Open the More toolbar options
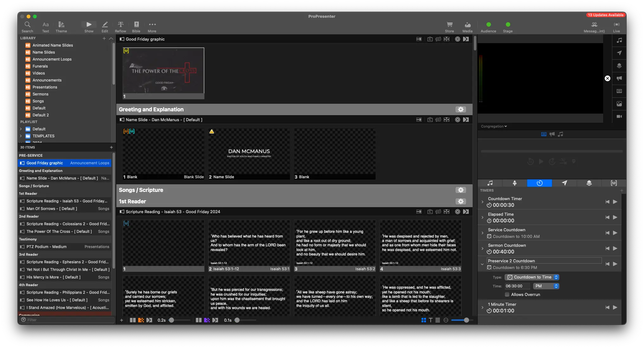 coord(152,27)
